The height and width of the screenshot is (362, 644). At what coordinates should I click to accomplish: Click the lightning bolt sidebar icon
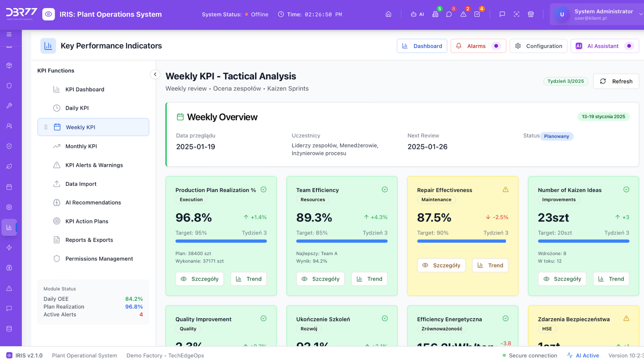click(9, 248)
